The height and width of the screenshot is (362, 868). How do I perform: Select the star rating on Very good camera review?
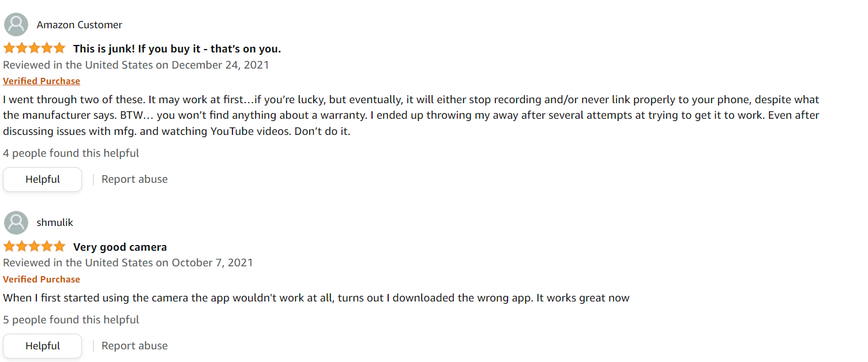[35, 247]
